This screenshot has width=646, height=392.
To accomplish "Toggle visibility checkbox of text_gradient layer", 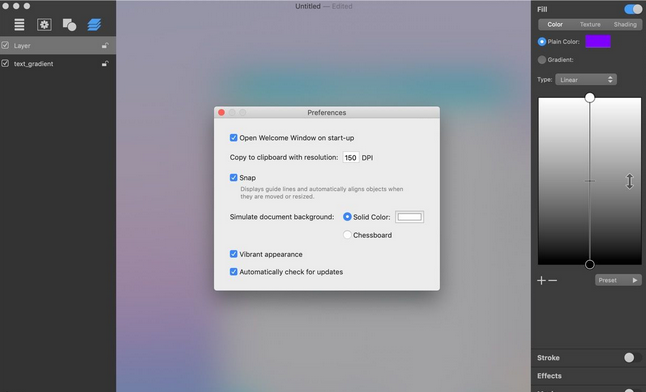I will (x=5, y=63).
